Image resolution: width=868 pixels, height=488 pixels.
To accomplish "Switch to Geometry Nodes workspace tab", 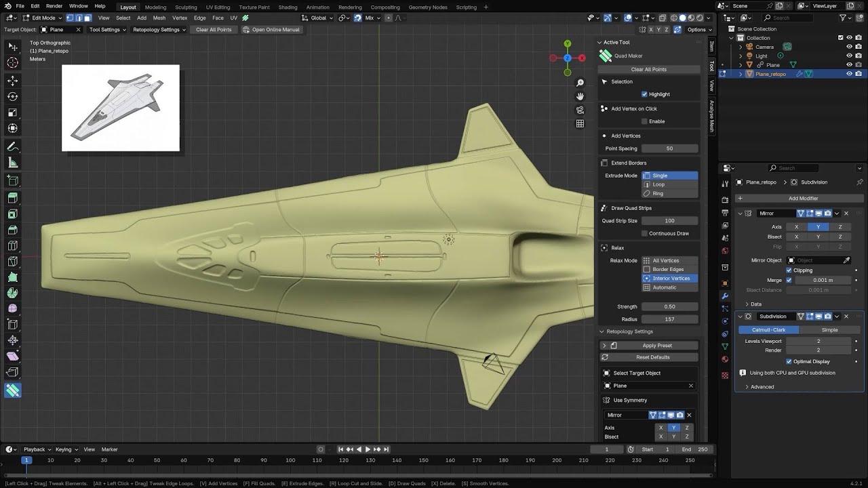I will tap(428, 7).
